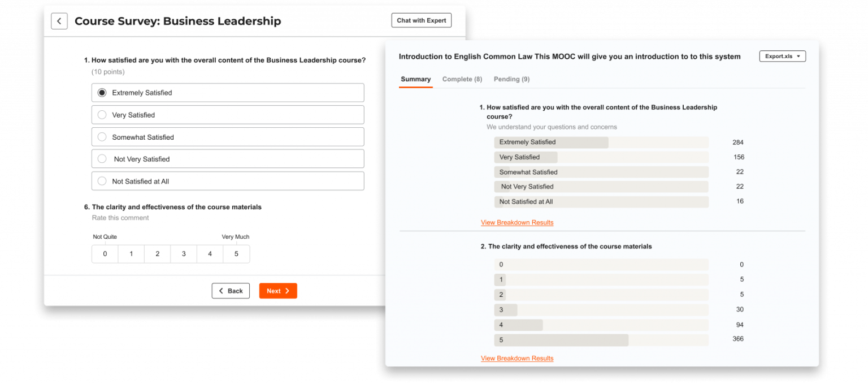Click the Back button's left chevron
Viewport: 868px width, 384px height.
[x=222, y=291]
